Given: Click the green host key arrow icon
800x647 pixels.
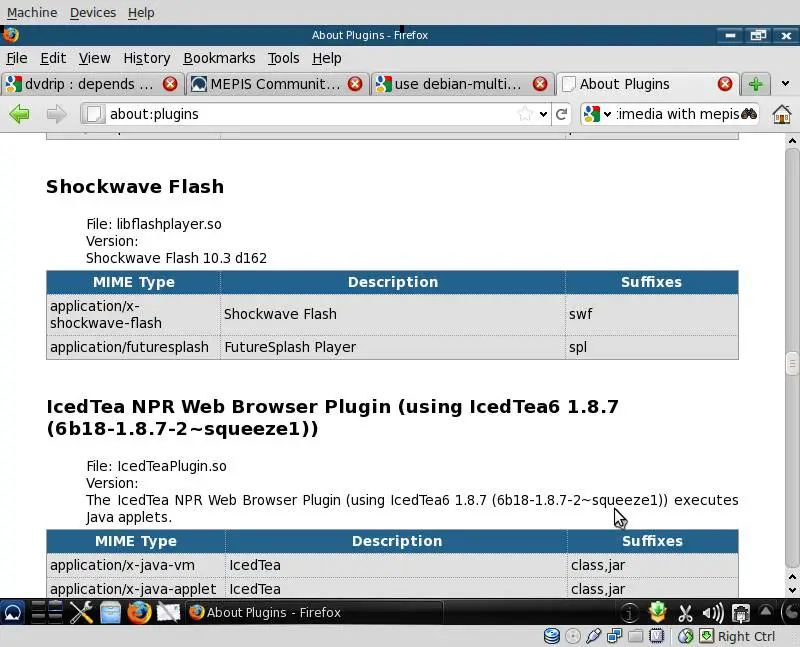Looking at the screenshot, I should point(706,636).
